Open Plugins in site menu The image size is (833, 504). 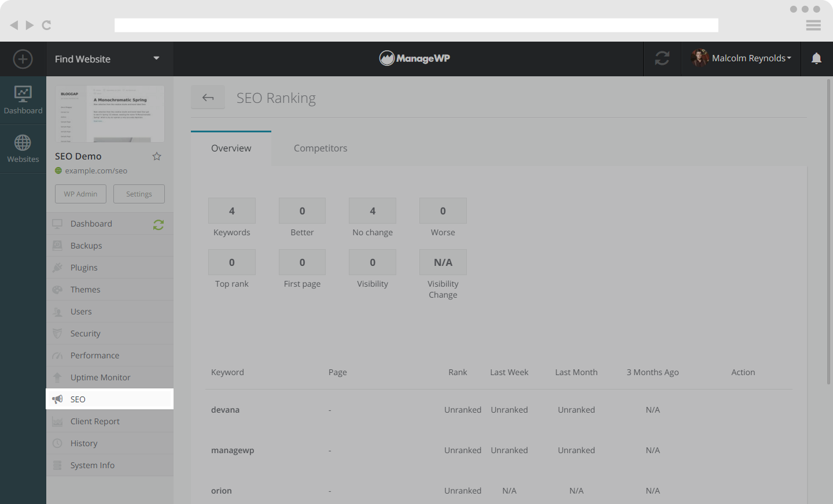coord(110,268)
